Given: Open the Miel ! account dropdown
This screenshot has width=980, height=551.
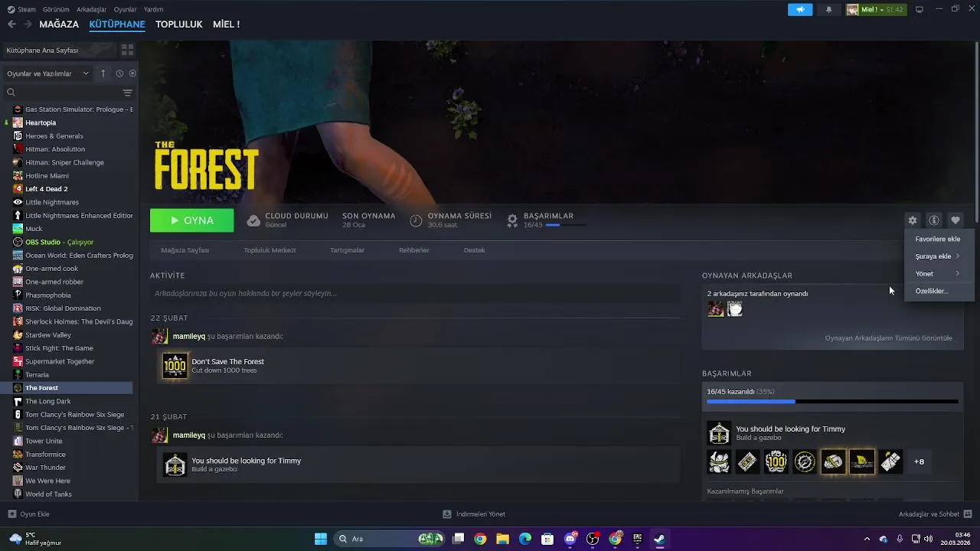Looking at the screenshot, I should click(x=875, y=9).
